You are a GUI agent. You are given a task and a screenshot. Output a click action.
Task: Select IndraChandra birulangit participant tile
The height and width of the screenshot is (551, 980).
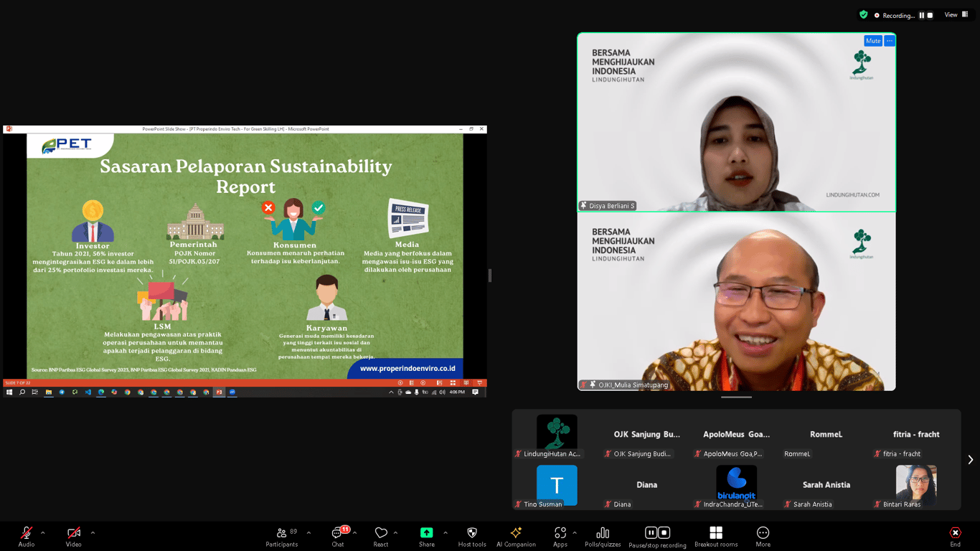736,486
